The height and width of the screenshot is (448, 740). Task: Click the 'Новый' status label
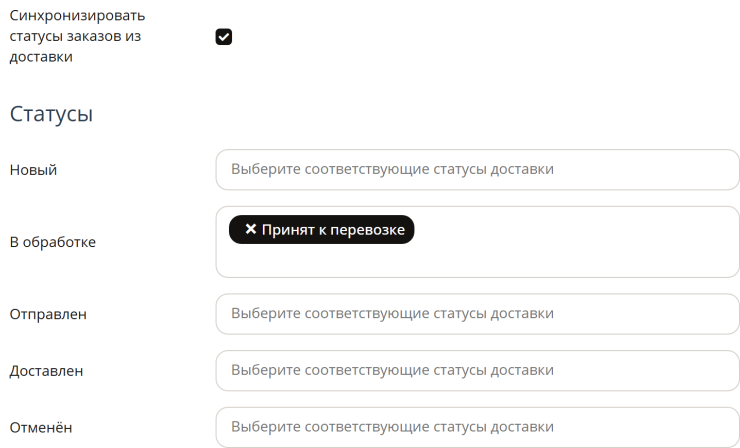(x=33, y=170)
